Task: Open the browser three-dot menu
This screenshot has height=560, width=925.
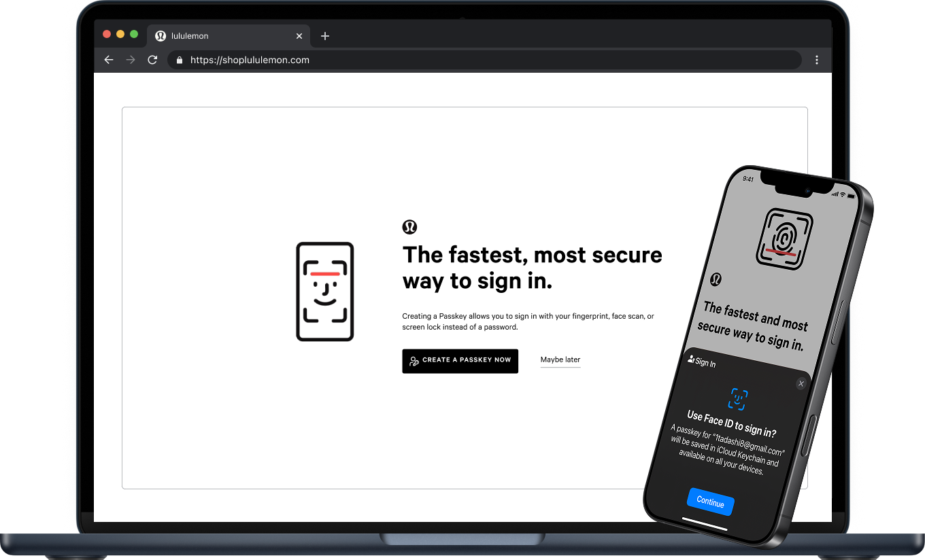Action: pyautogui.click(x=817, y=60)
